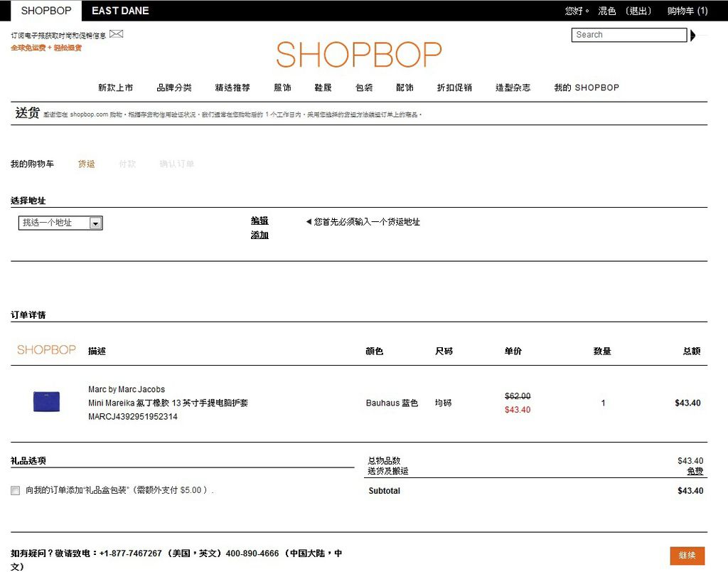Open the 精选推荐 menu
728x572 pixels.
coord(232,88)
